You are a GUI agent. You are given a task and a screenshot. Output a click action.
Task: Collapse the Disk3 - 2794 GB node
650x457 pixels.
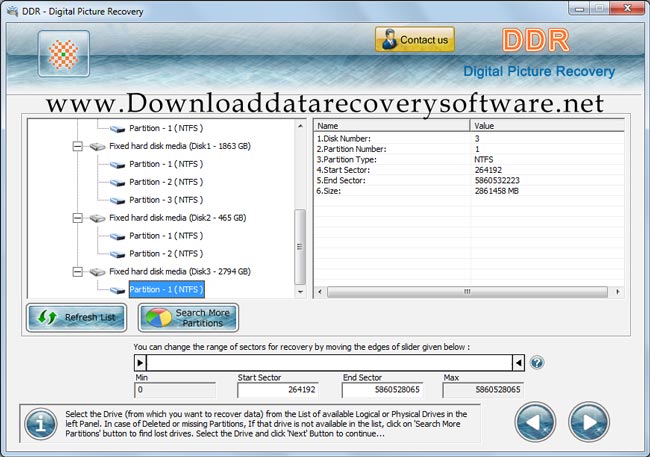[x=78, y=272]
